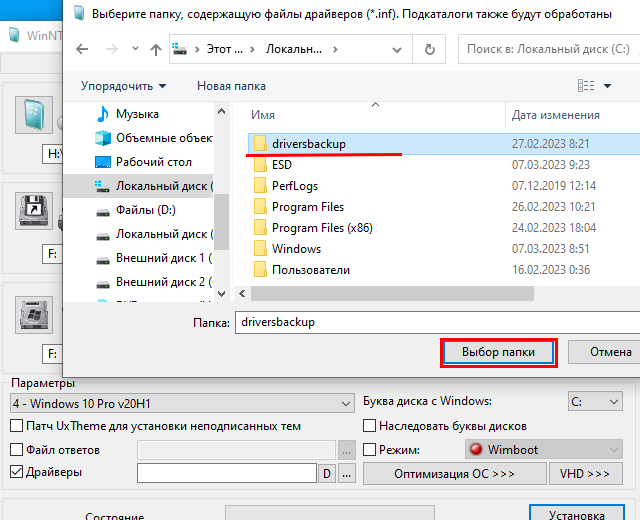Sort files by Дата изменения column
The image size is (640, 520).
click(556, 115)
